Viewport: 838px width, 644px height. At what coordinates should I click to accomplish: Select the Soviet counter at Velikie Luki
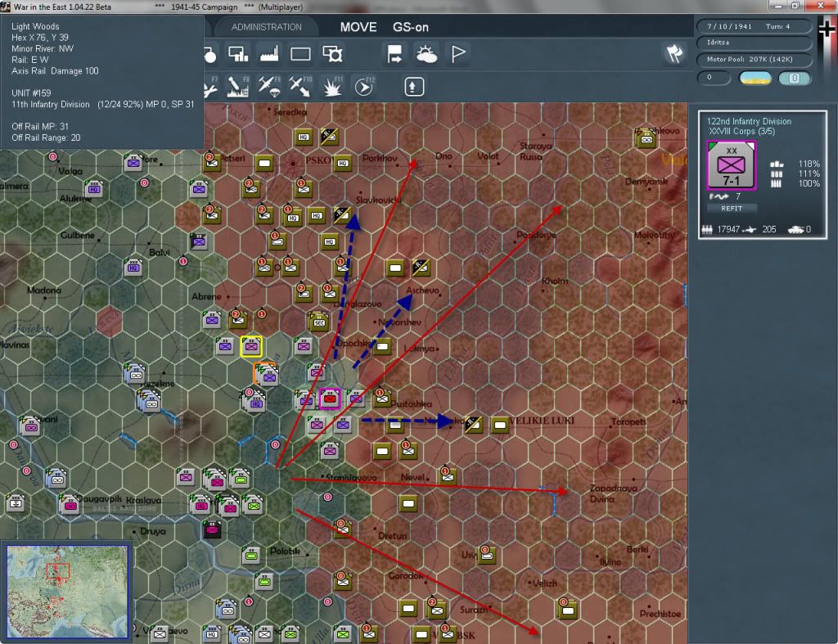(x=500, y=425)
